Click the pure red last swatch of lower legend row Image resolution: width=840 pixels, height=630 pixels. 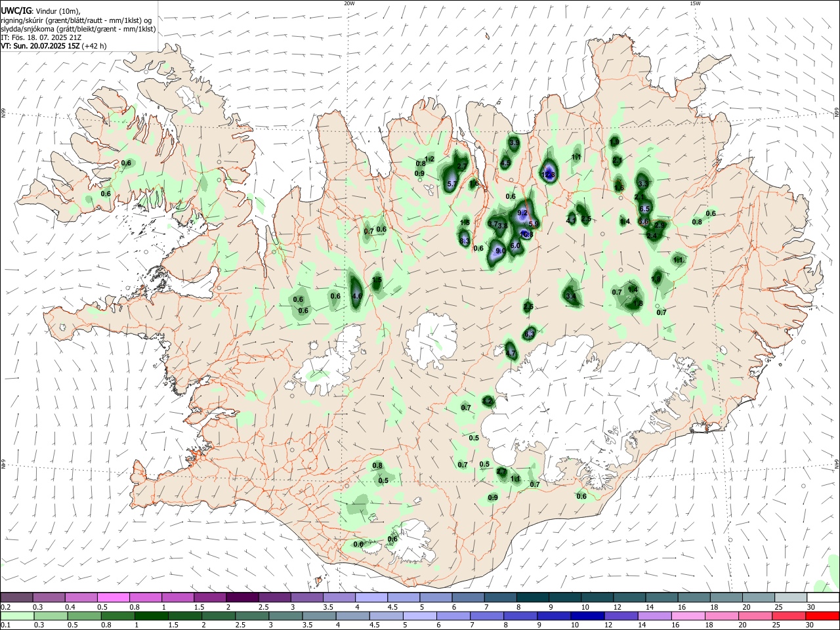pos(823,616)
